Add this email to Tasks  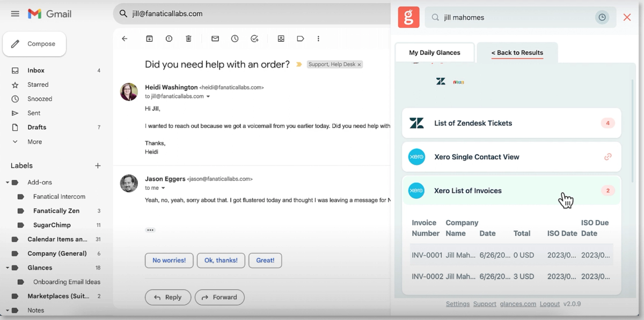coord(254,39)
